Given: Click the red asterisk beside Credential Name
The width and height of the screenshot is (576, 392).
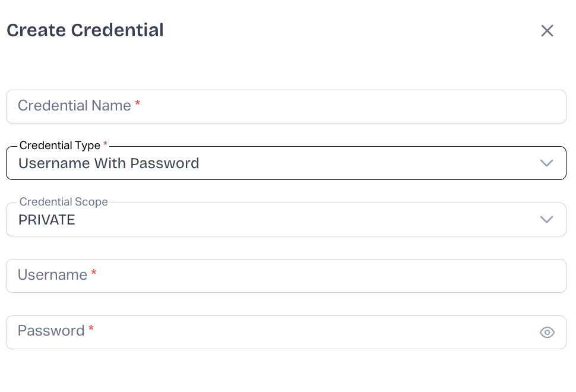Looking at the screenshot, I should coord(138,105).
